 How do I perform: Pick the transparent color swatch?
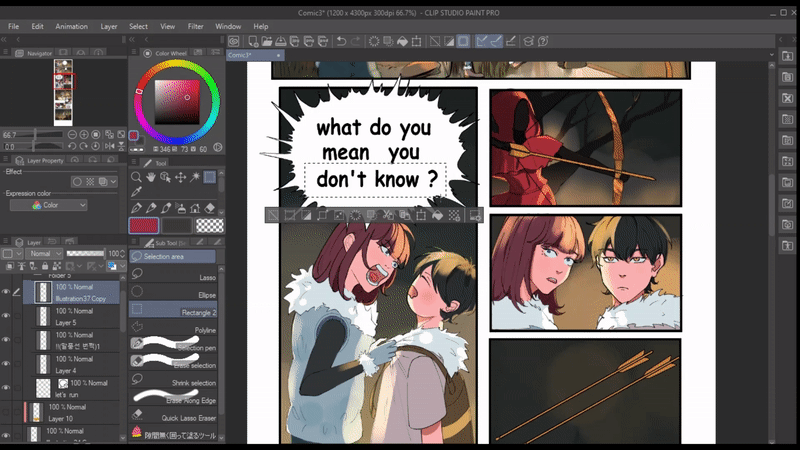pyautogui.click(x=210, y=226)
